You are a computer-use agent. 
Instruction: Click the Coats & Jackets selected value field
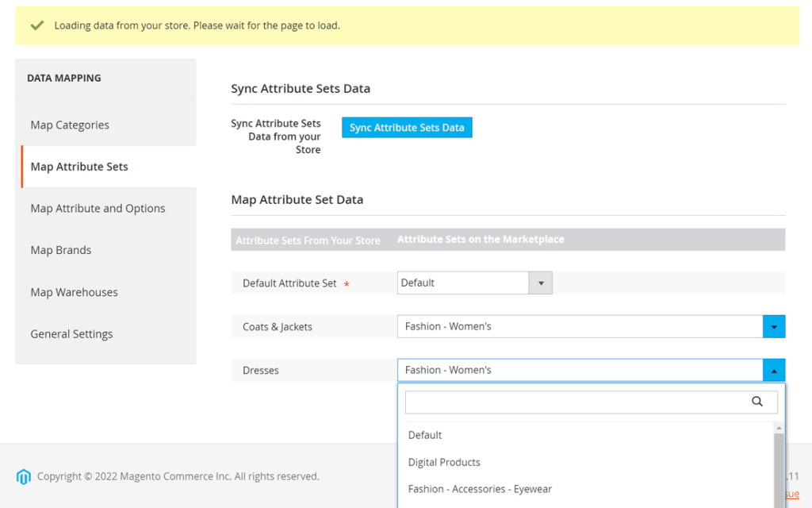point(580,326)
